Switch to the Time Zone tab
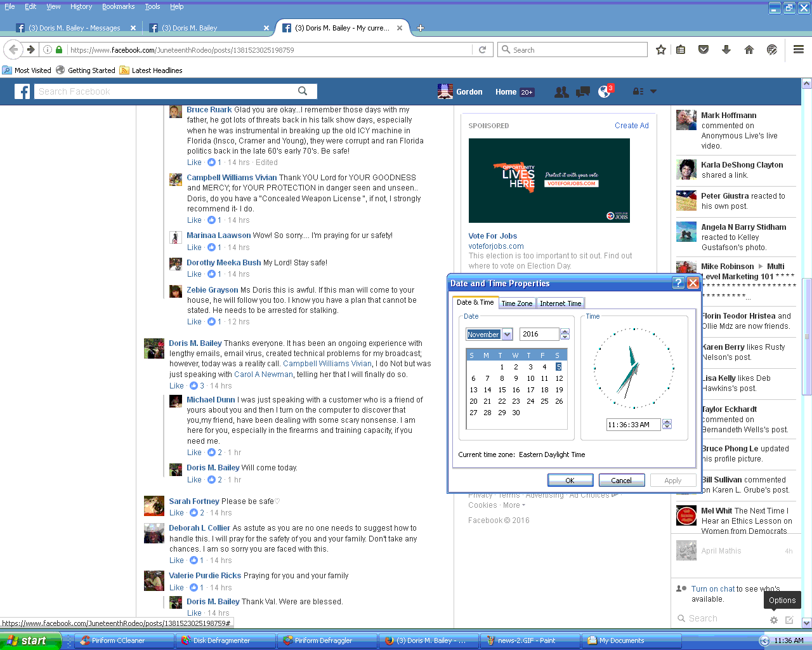Image resolution: width=812 pixels, height=650 pixels. [x=516, y=303]
